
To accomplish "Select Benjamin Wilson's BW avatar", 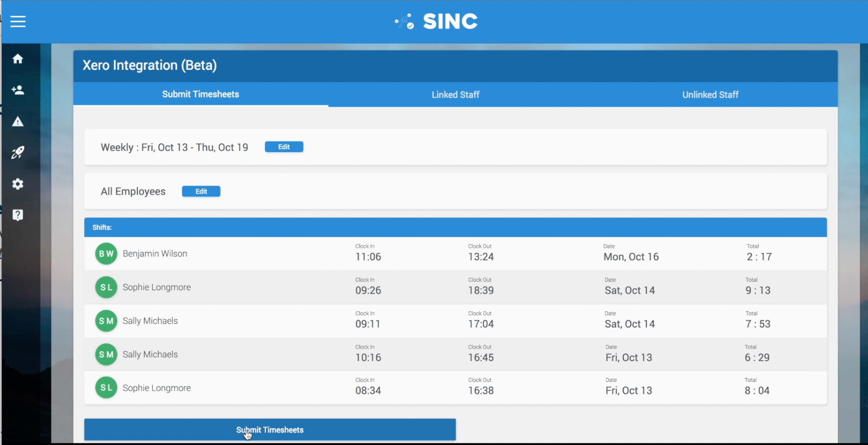I will pos(106,254).
